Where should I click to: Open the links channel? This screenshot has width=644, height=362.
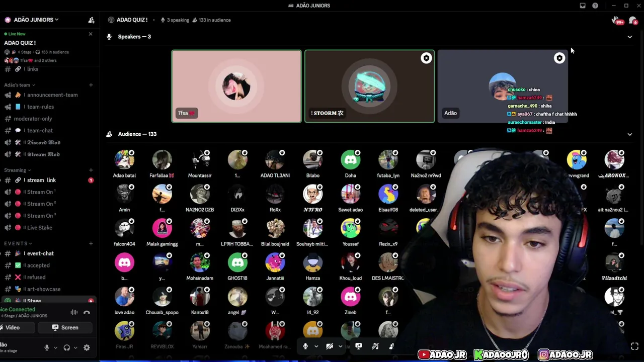click(x=48, y=69)
